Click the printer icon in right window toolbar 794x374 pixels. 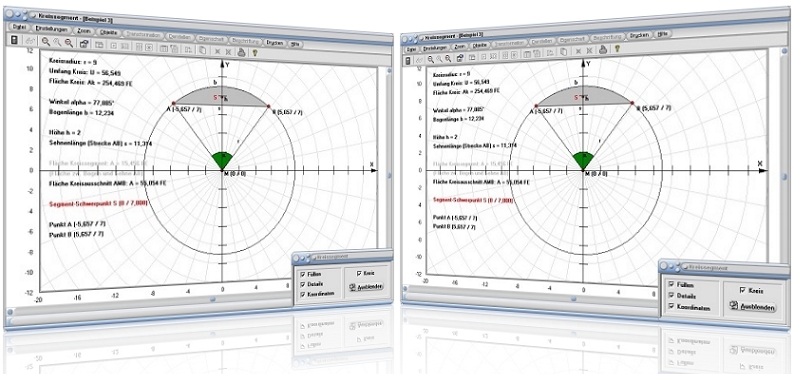tap(603, 50)
